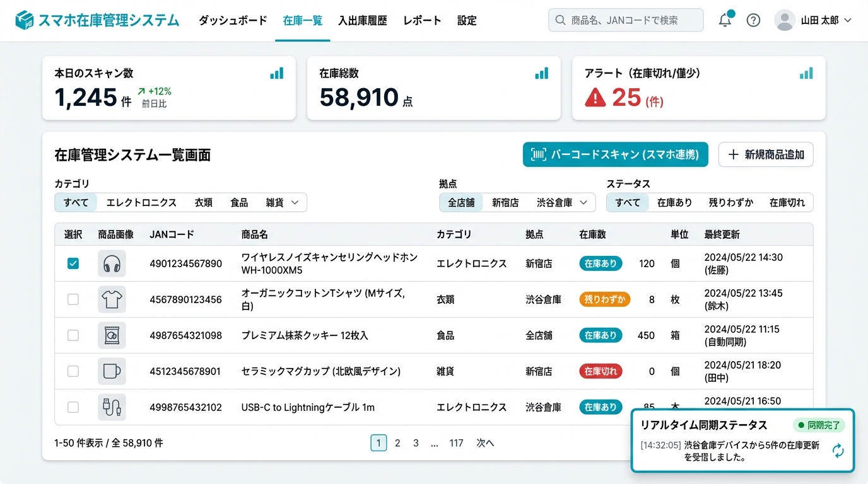Image resolution: width=868 pixels, height=484 pixels.
Task: Uncheck the wireless headphone row checkbox
Action: pyautogui.click(x=73, y=263)
